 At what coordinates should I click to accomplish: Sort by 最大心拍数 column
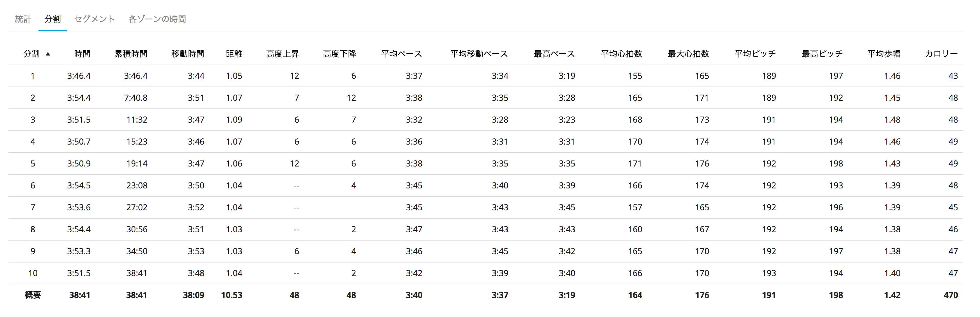pyautogui.click(x=688, y=54)
